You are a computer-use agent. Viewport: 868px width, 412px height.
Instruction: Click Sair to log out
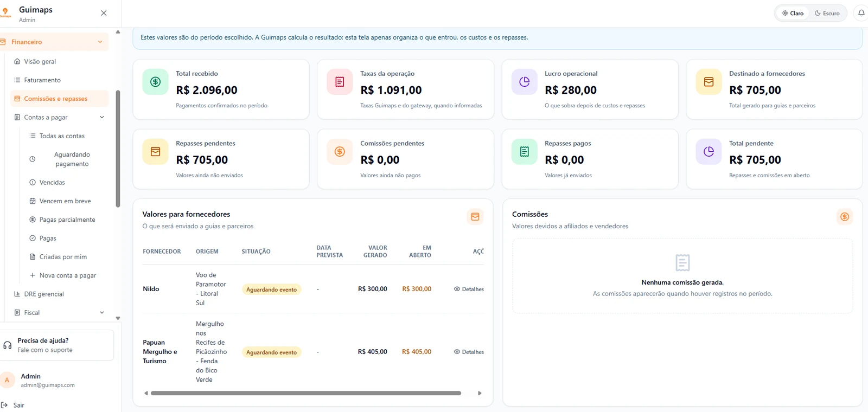pyautogui.click(x=14, y=405)
